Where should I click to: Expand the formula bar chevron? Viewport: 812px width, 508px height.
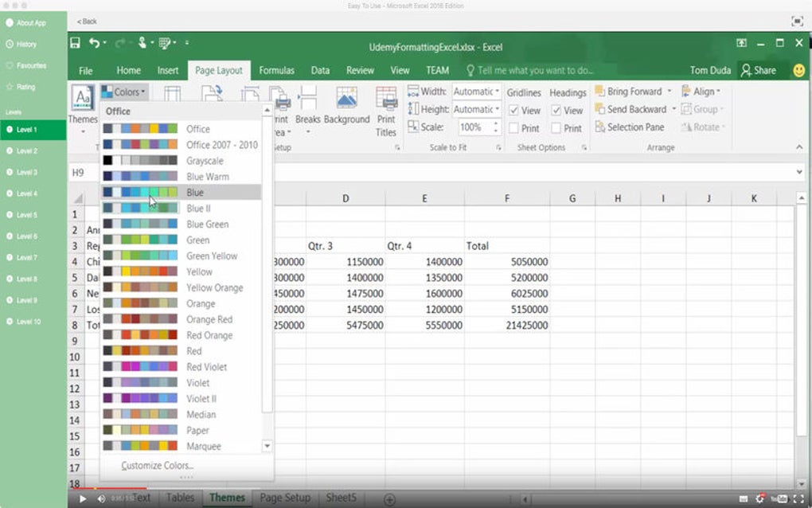799,172
